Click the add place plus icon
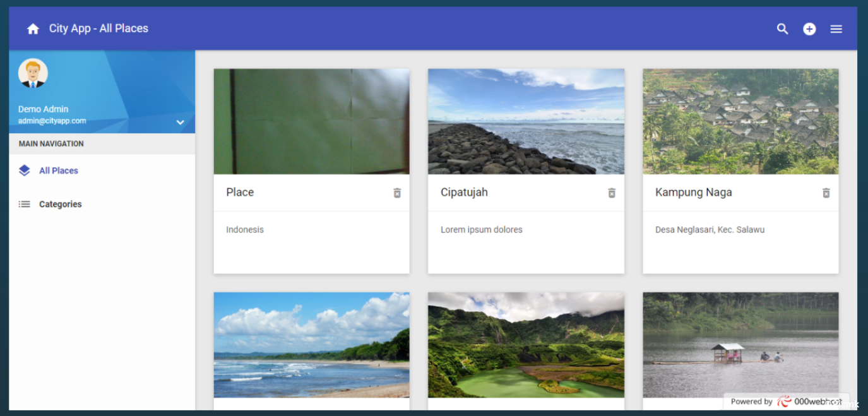 click(x=809, y=29)
